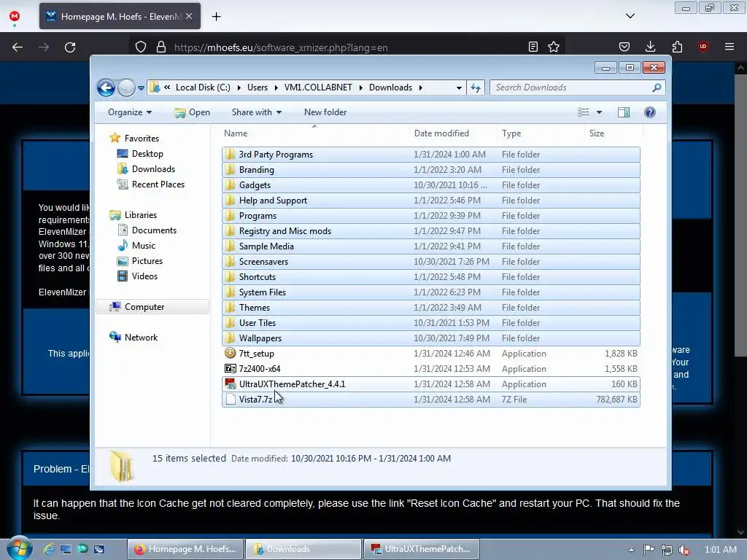Select the Sample Media folder
Image resolution: width=747 pixels, height=560 pixels.
430,246
